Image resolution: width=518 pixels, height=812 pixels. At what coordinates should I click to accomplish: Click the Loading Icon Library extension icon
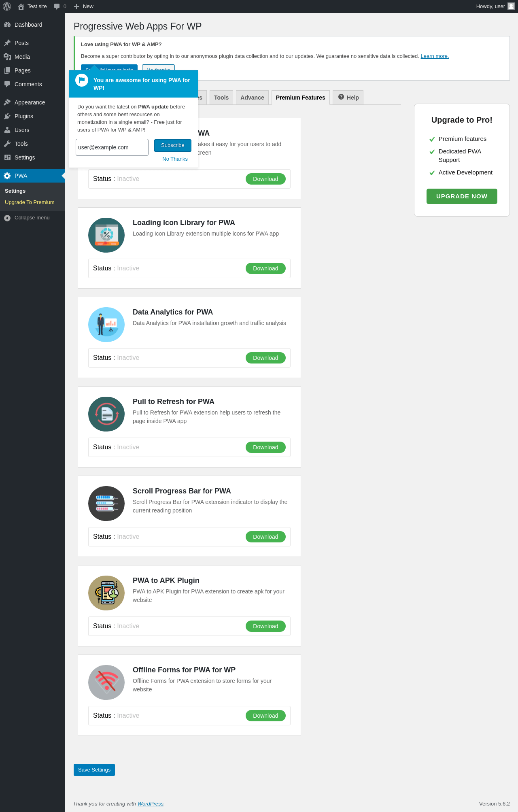106,235
